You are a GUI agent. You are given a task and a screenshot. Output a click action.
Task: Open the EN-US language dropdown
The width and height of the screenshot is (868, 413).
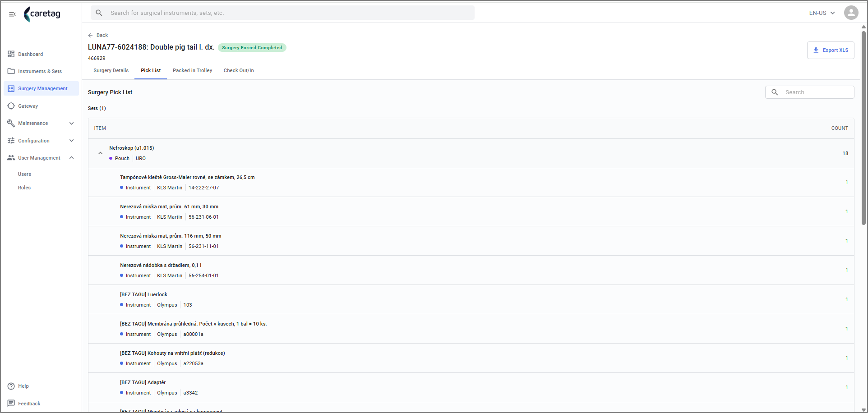822,13
